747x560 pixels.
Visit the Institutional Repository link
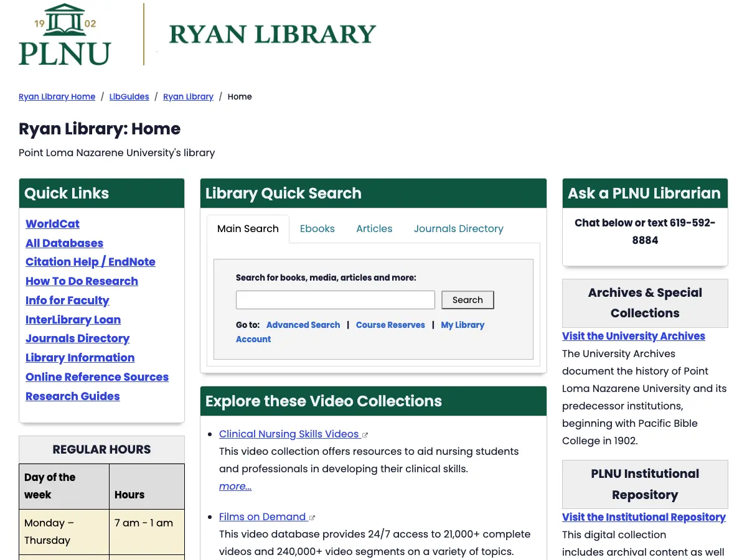pyautogui.click(x=644, y=517)
